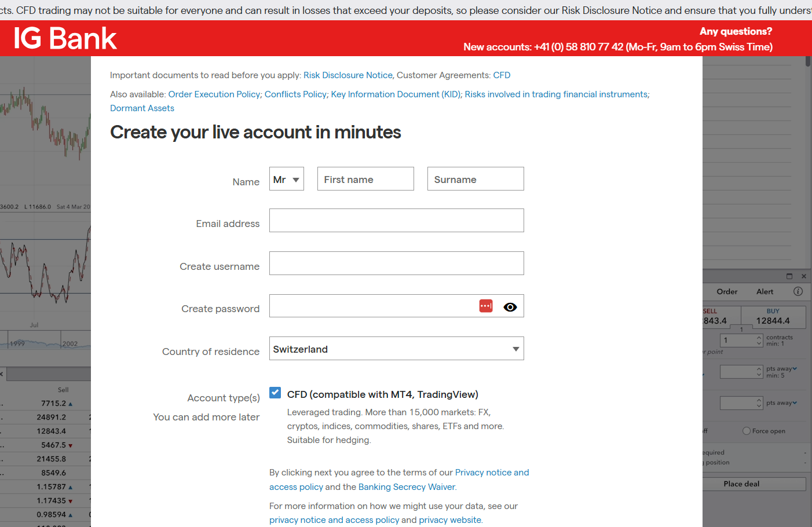The height and width of the screenshot is (527, 812).
Task: Click the Create username input field
Action: (397, 263)
